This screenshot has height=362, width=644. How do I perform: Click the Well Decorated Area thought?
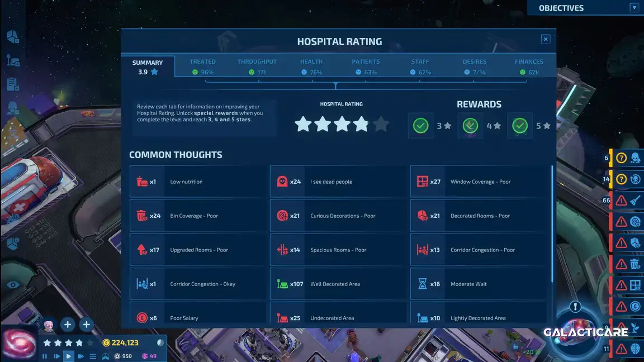tap(338, 284)
